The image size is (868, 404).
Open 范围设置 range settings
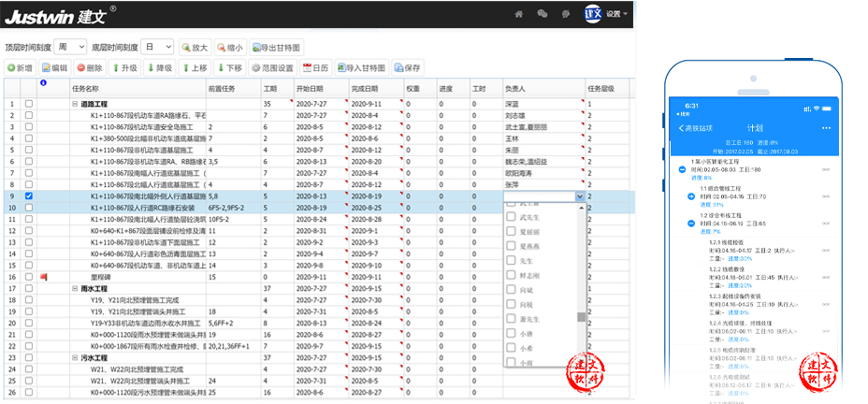(272, 68)
